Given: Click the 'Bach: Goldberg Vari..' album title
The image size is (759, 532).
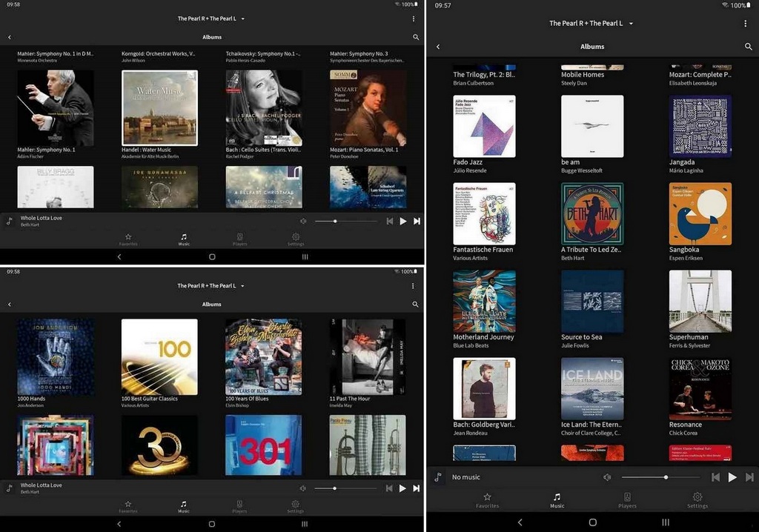Looking at the screenshot, I should pos(484,425).
